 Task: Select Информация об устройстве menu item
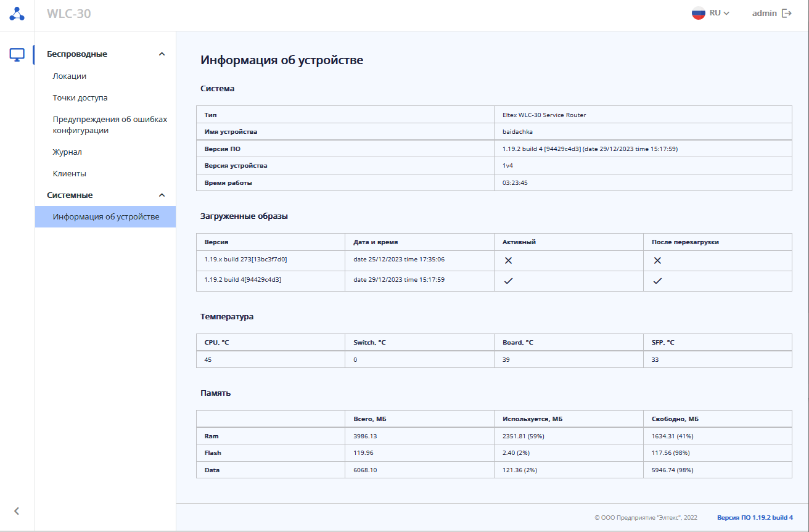click(106, 217)
